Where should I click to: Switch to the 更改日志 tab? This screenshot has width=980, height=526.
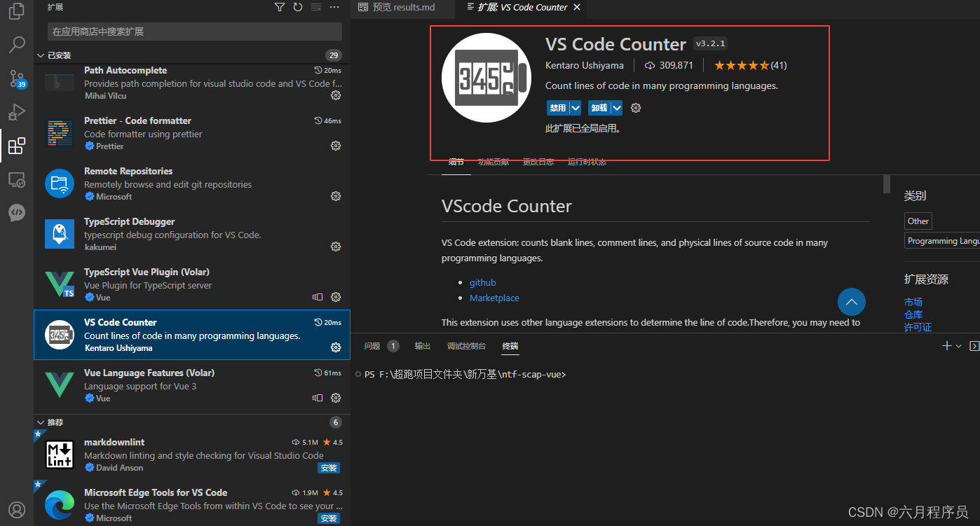538,161
